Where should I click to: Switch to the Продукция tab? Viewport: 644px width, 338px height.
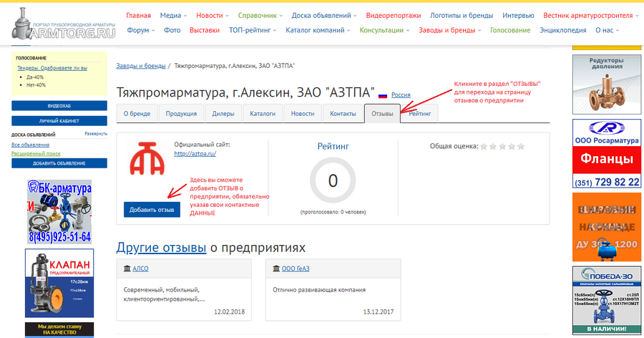(181, 113)
